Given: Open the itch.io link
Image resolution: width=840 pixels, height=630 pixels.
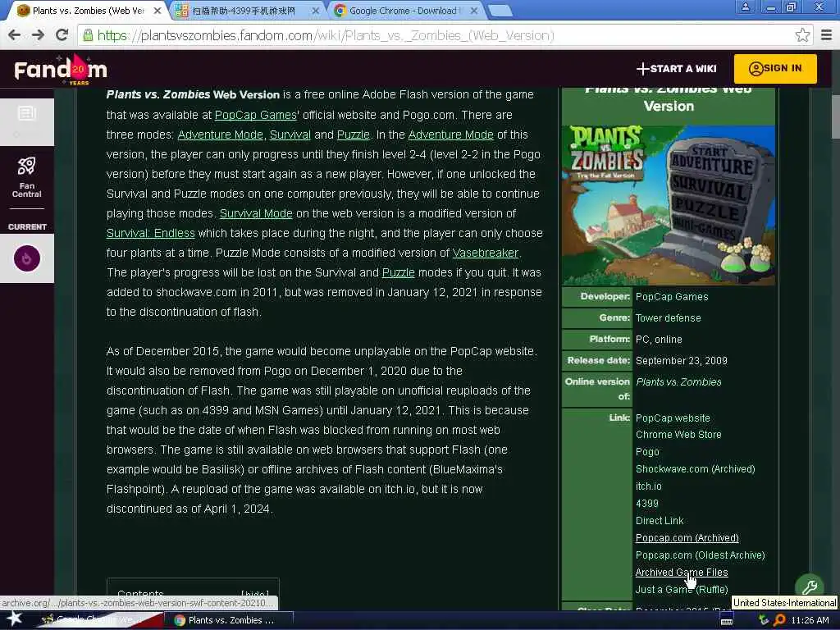Looking at the screenshot, I should click(x=648, y=486).
